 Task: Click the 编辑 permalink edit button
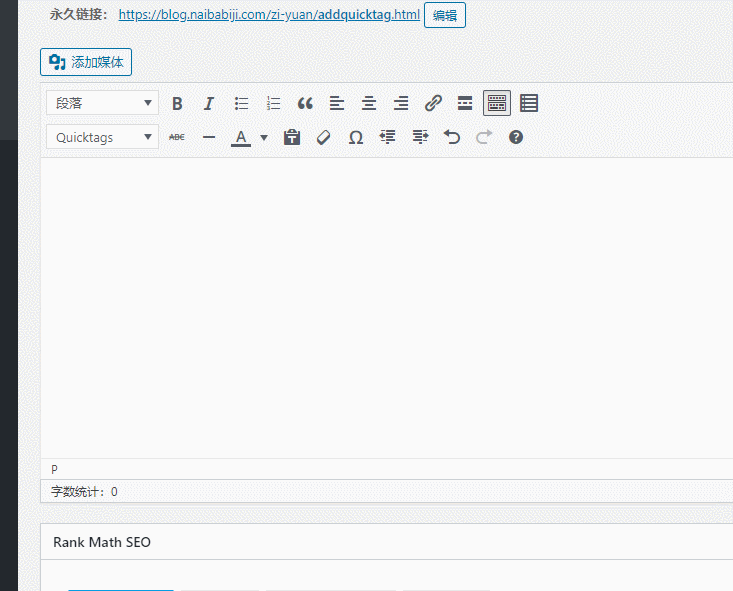pos(444,15)
